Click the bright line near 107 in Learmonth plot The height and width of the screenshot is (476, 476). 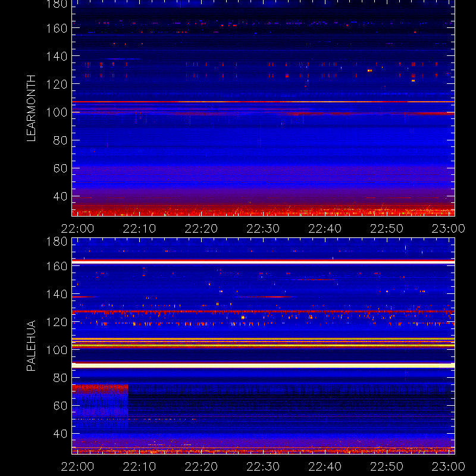(263, 102)
